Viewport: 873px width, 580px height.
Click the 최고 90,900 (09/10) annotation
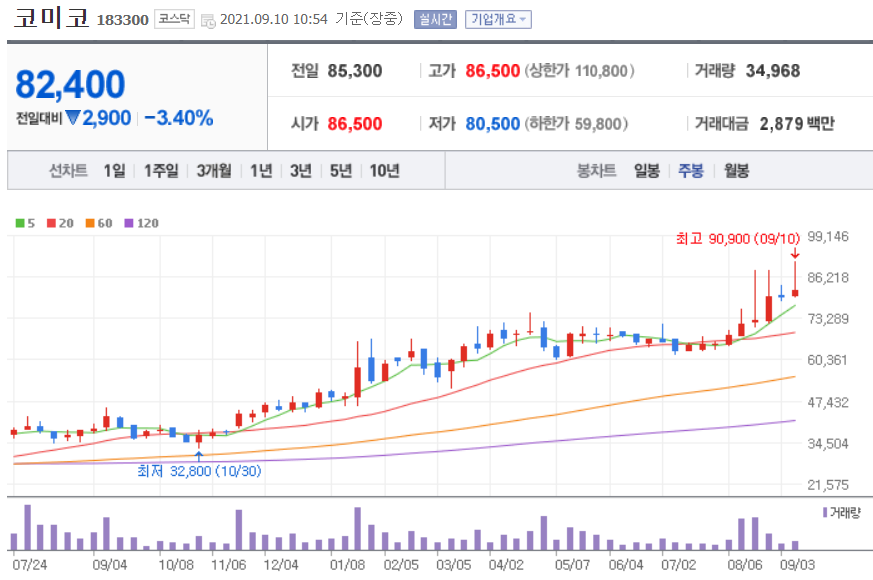point(735,239)
